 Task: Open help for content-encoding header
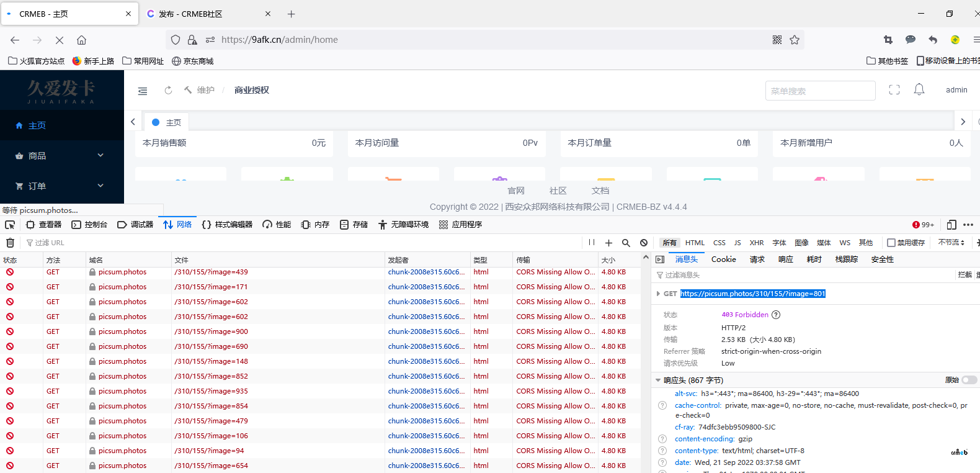(662, 439)
